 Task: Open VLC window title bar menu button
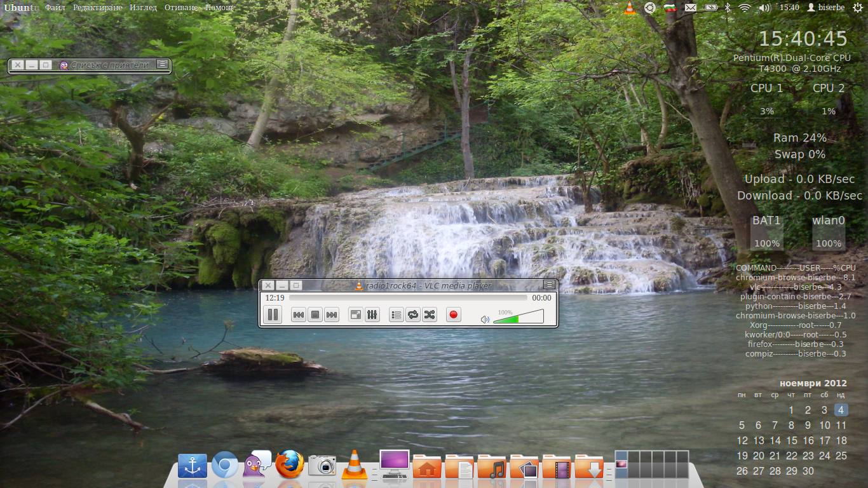tap(549, 285)
